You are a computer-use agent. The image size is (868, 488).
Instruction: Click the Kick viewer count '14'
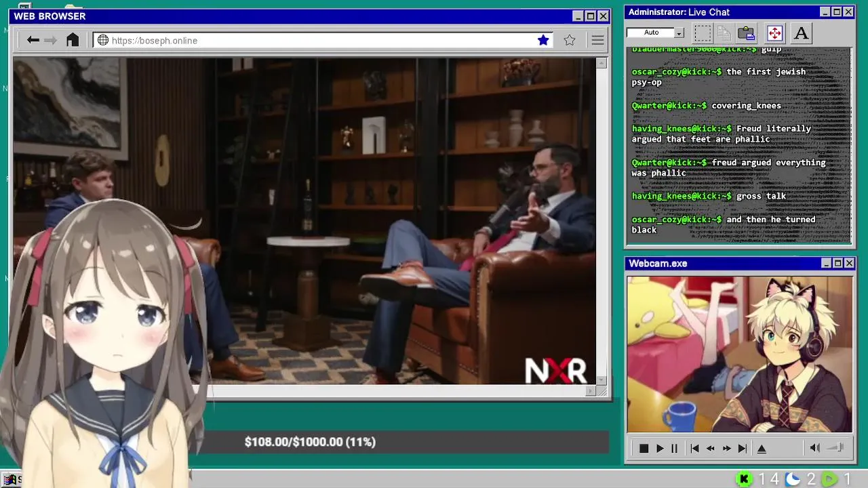(768, 479)
